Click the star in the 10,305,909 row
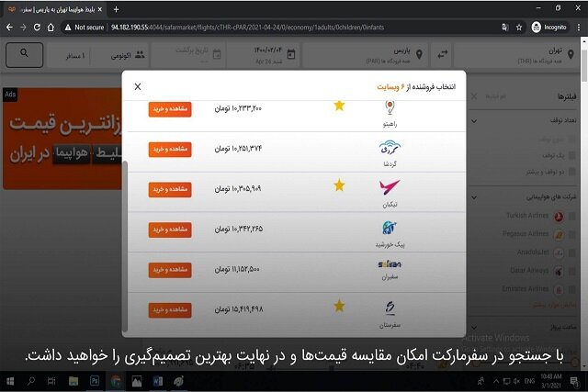The height and width of the screenshot is (392, 588). click(339, 185)
